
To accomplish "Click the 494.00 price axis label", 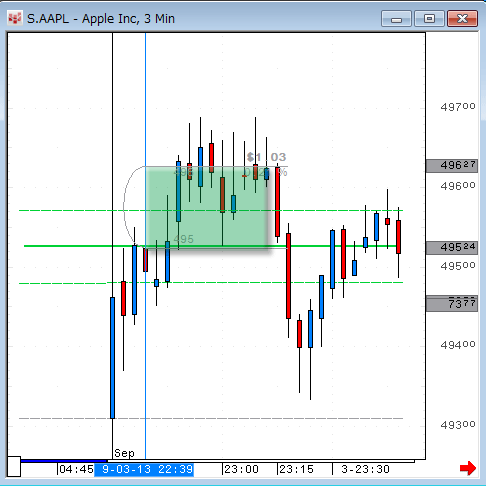I will (457, 345).
